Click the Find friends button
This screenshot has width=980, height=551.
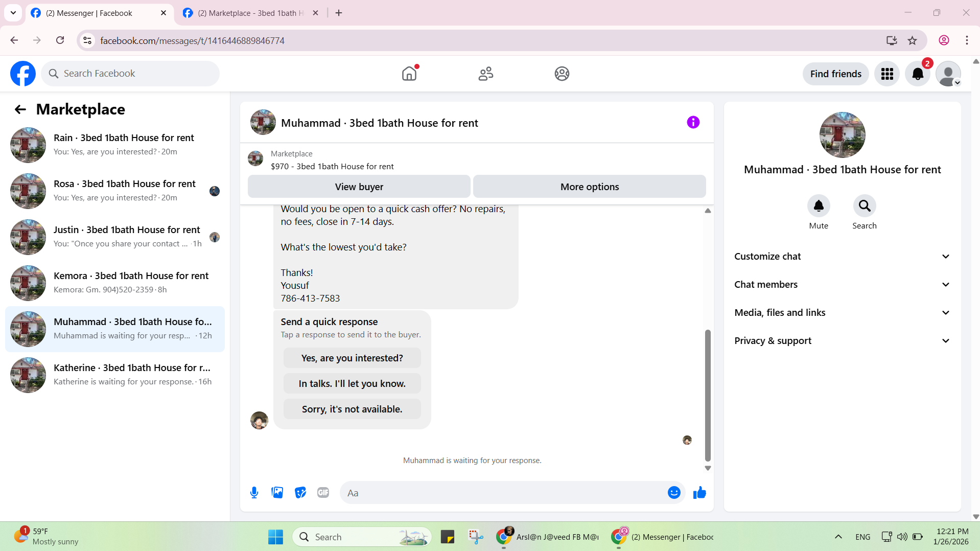[x=835, y=74]
